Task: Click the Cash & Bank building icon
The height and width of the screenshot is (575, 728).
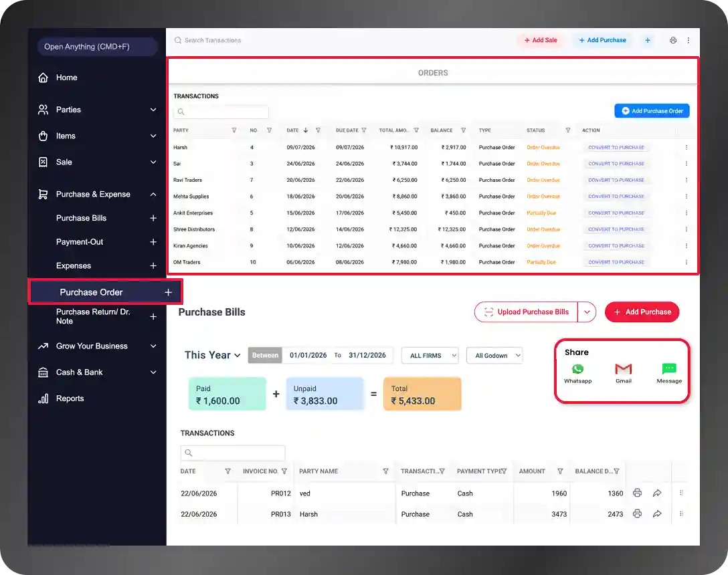Action: (43, 372)
